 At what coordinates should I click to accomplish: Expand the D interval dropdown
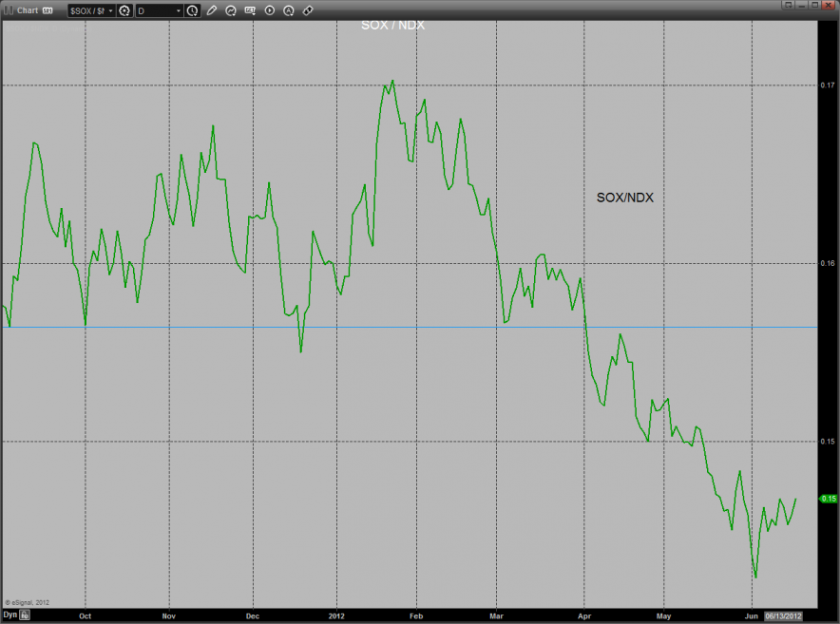click(x=159, y=10)
